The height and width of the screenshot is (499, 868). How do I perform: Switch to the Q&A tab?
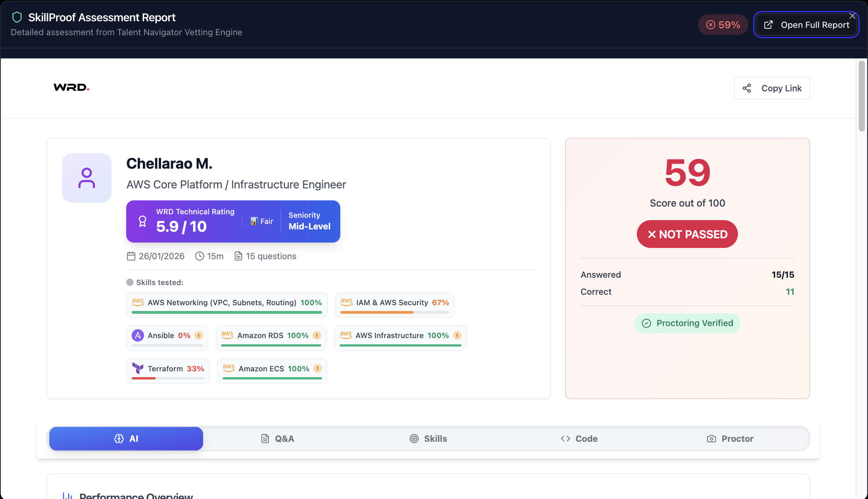click(x=277, y=439)
